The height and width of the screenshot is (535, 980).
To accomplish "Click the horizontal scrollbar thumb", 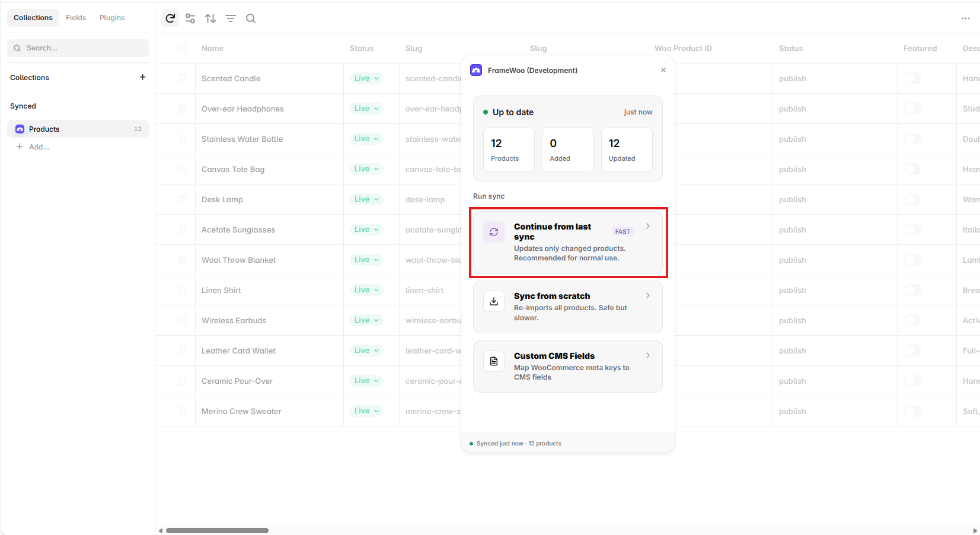I will tap(217, 530).
